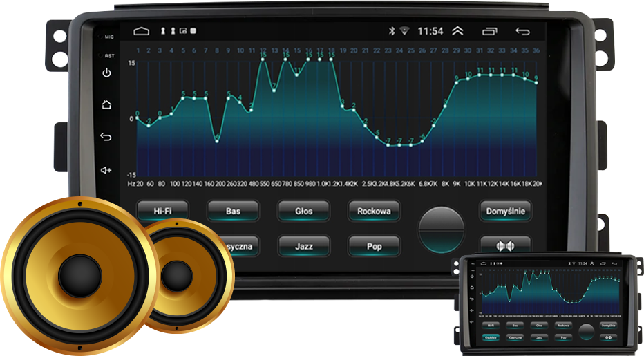Tap the side panel home icon
The width and height of the screenshot is (644, 356).
(x=106, y=104)
